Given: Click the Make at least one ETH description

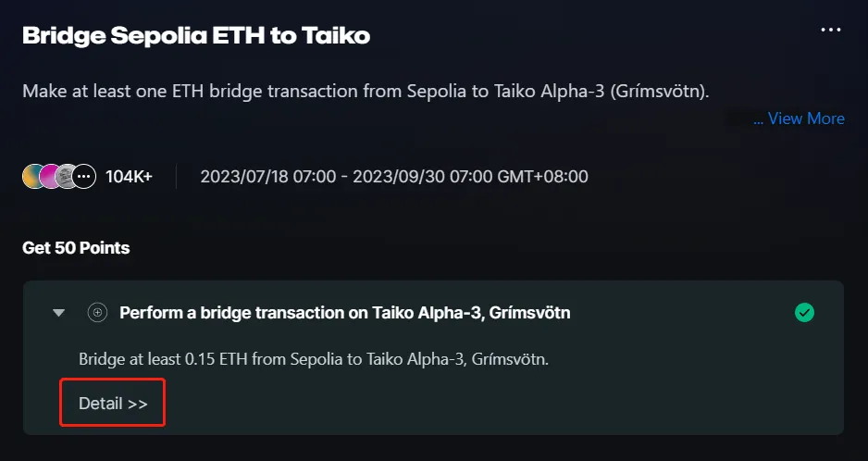Looking at the screenshot, I should (366, 91).
